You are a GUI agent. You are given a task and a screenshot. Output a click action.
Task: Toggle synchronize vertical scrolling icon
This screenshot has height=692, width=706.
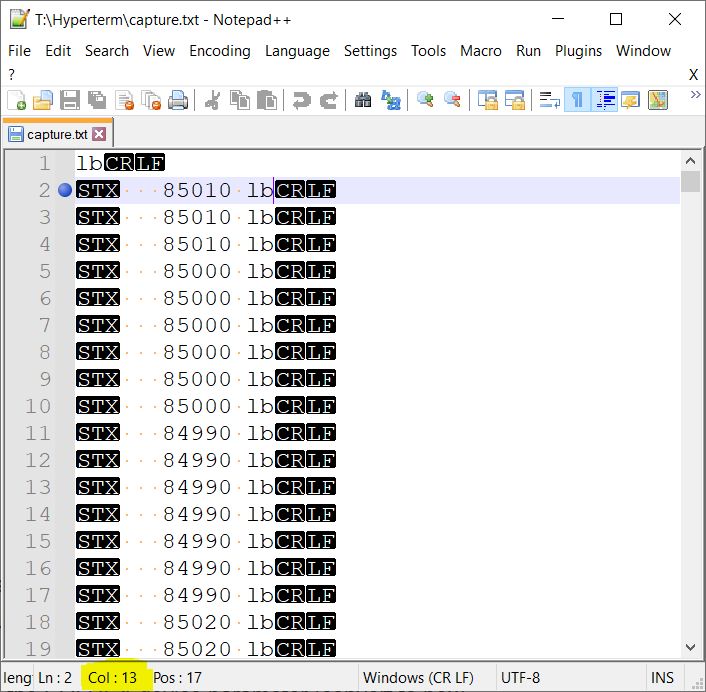[487, 100]
